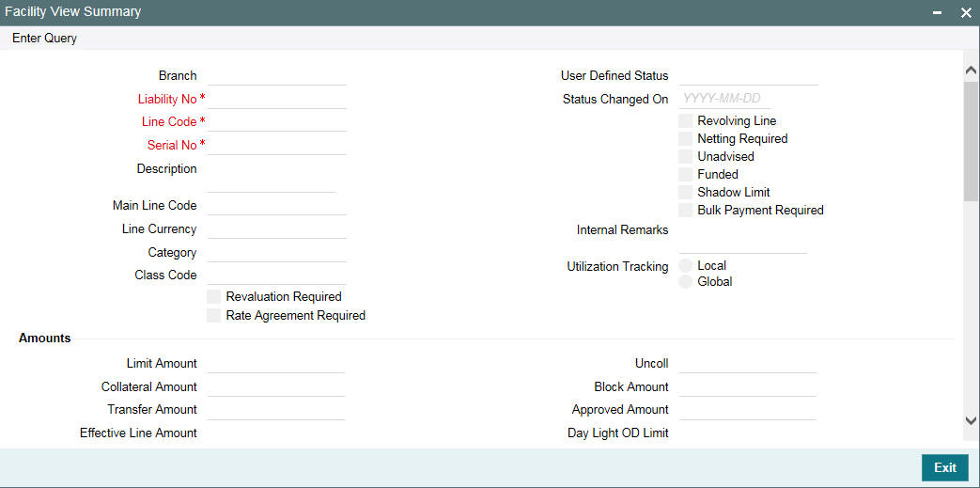980x488 pixels.
Task: Toggle the Revaluation Required checkbox
Action: (213, 296)
